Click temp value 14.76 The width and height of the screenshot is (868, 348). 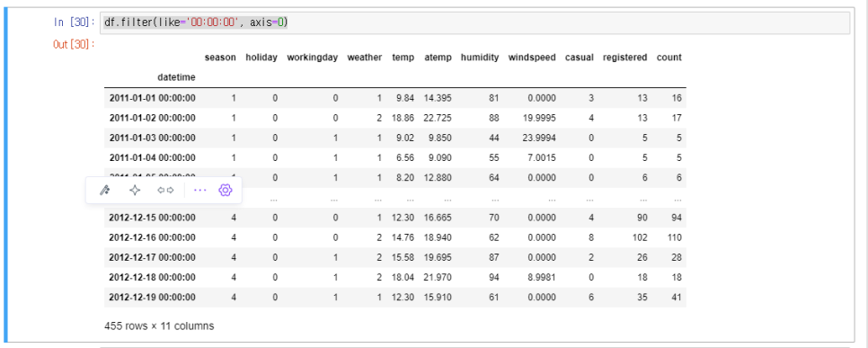click(x=403, y=237)
